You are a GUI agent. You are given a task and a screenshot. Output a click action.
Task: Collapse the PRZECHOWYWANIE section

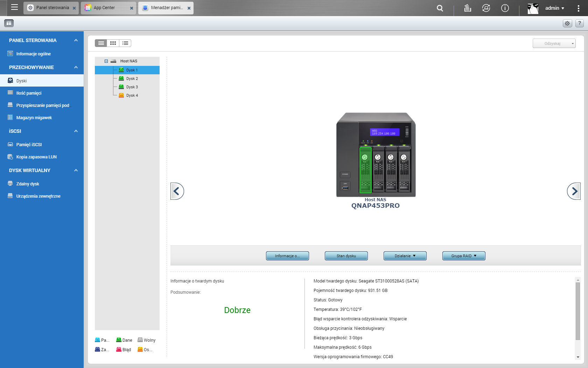tap(76, 67)
